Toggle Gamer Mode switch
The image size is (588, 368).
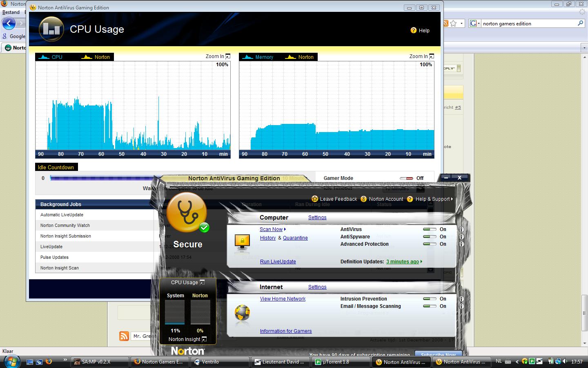click(x=406, y=178)
